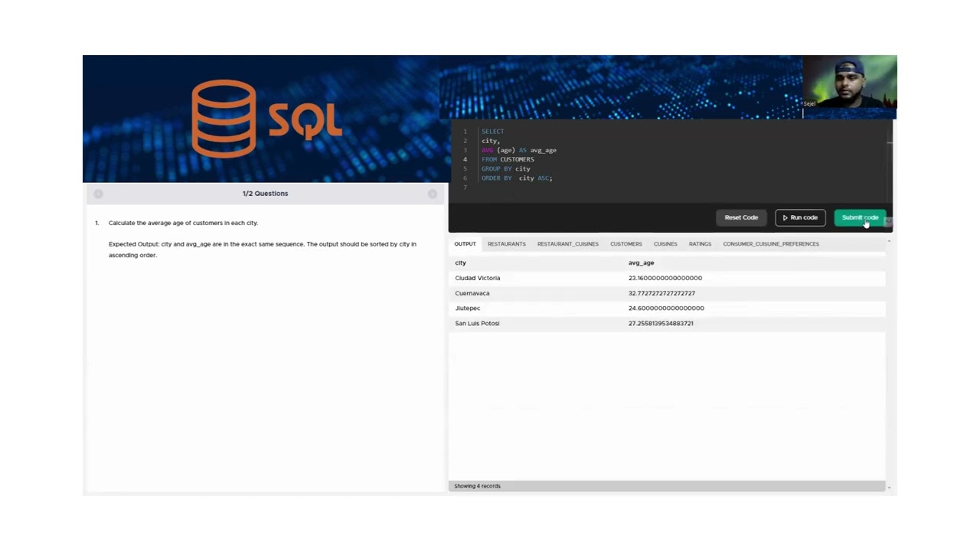Click the 24.6000000000000000 value
Viewport: 980px width, 551px height.
[666, 308]
